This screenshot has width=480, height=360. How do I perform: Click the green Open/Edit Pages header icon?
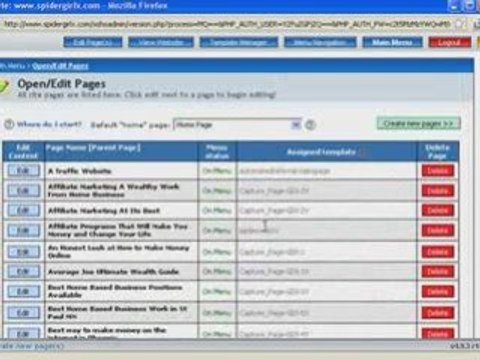(5, 86)
